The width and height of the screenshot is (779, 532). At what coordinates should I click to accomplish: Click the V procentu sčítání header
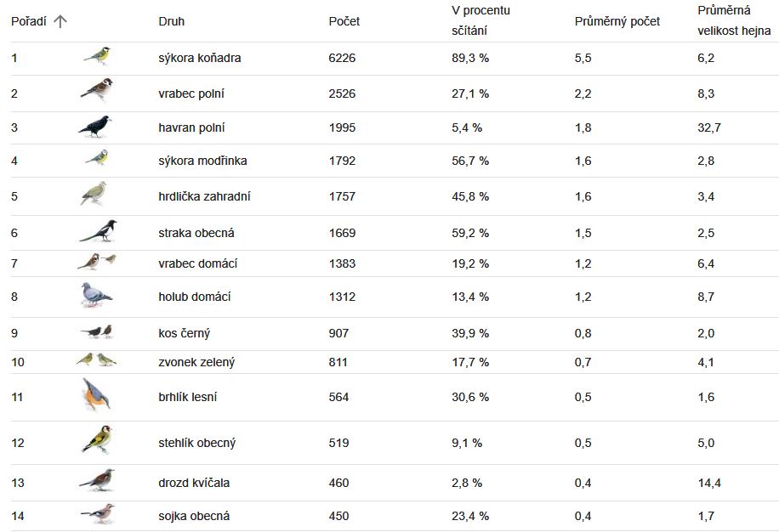tap(480, 20)
